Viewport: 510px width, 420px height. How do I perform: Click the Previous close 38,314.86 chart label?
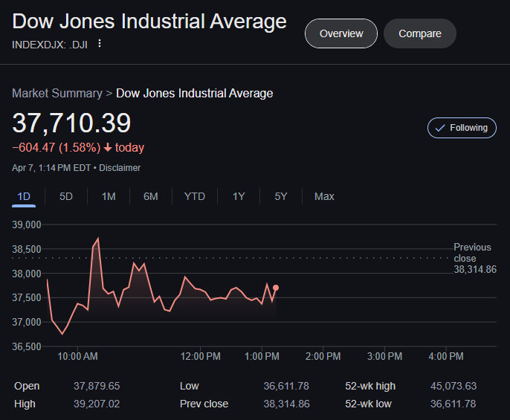point(475,258)
